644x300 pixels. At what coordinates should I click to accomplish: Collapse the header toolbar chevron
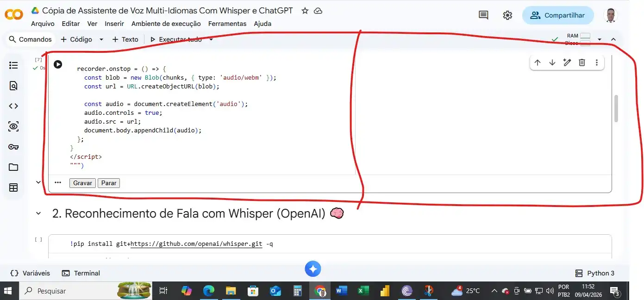[613, 39]
